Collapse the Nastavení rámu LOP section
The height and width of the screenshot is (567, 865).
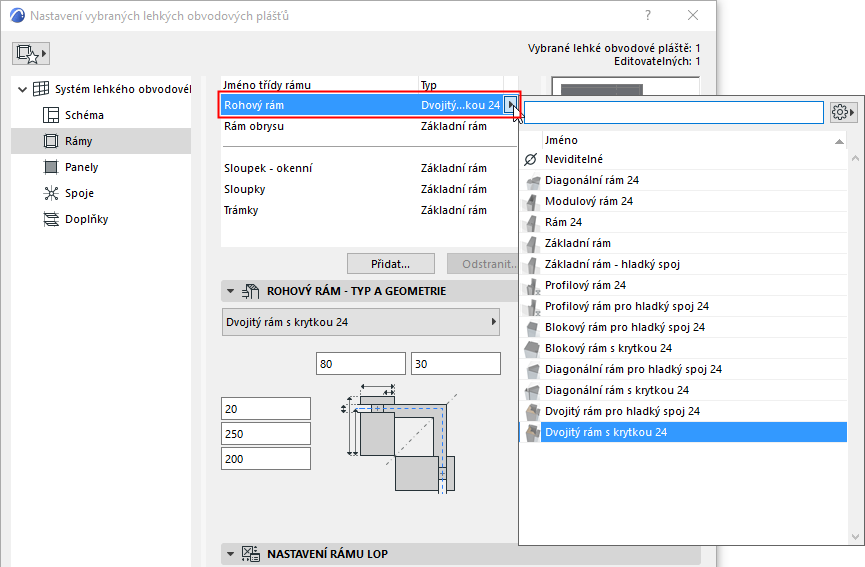pos(231,554)
